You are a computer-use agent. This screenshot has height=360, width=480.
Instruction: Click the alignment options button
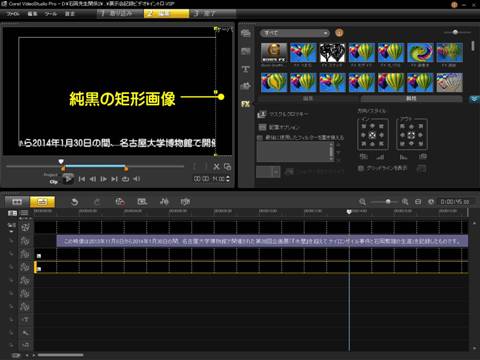click(x=279, y=127)
